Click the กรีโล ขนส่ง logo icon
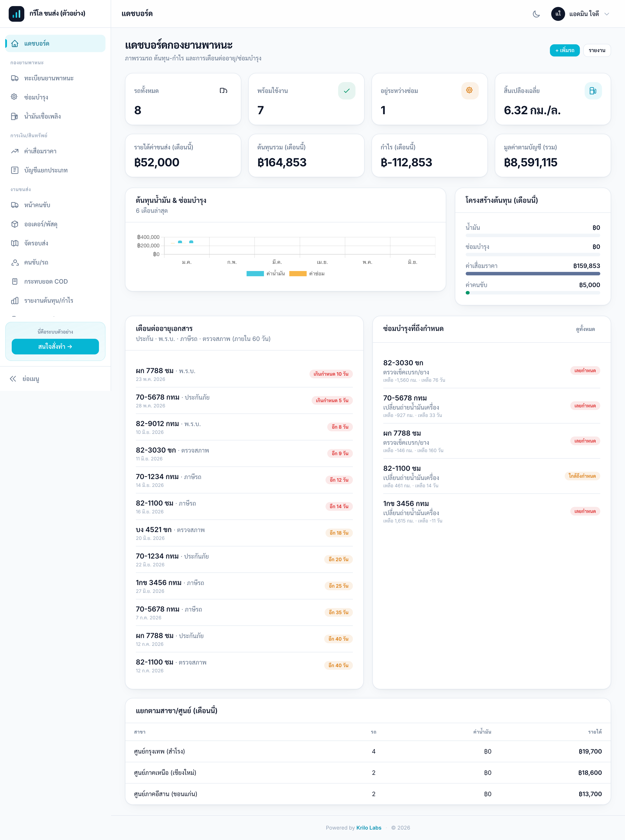Screen dimensions: 625x840 click(16, 14)
